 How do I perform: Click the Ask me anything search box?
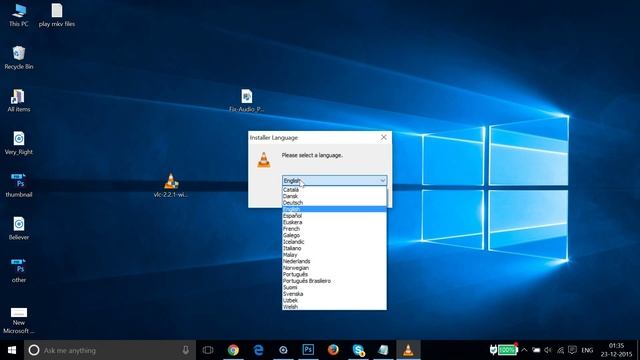[x=110, y=350]
